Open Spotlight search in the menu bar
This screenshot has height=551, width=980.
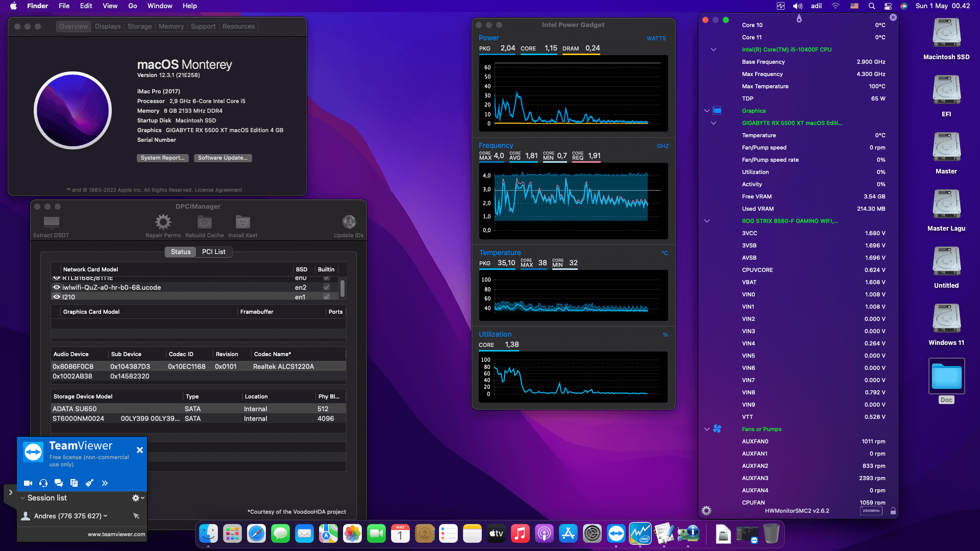(872, 6)
